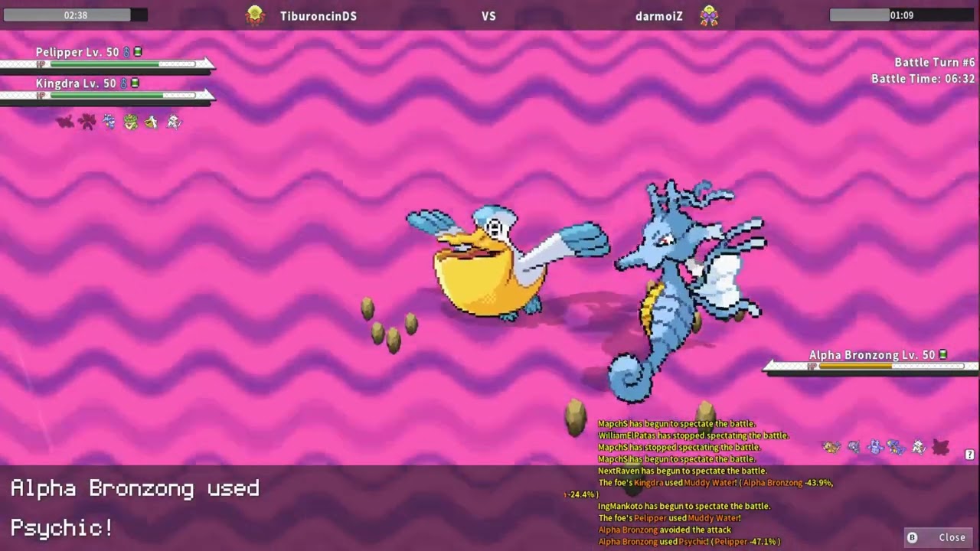The height and width of the screenshot is (551, 980).
Task: Click second purple party icon in bottom-right team row
Action: coord(854,447)
